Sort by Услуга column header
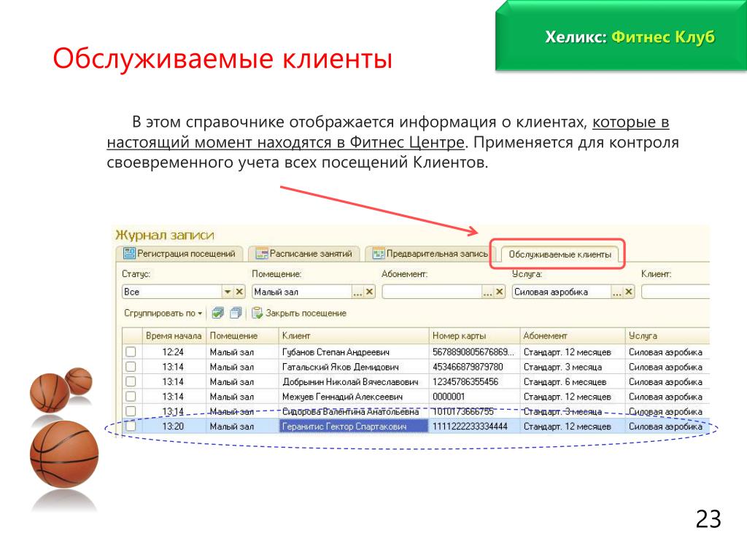 click(x=667, y=335)
